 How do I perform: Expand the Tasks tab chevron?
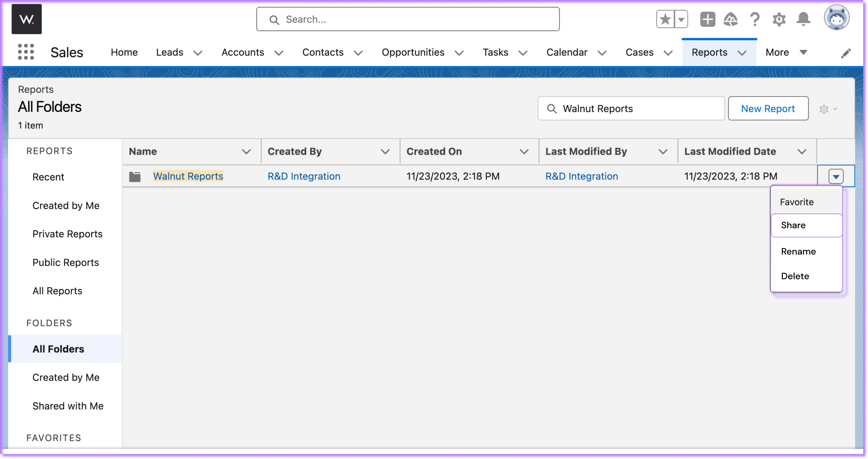pos(523,53)
